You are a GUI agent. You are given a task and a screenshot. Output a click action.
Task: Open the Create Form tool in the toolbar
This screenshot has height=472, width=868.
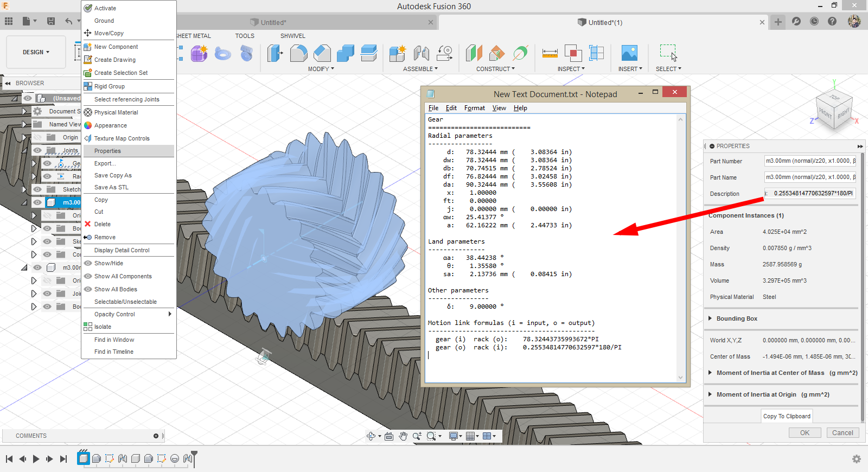[x=199, y=53]
